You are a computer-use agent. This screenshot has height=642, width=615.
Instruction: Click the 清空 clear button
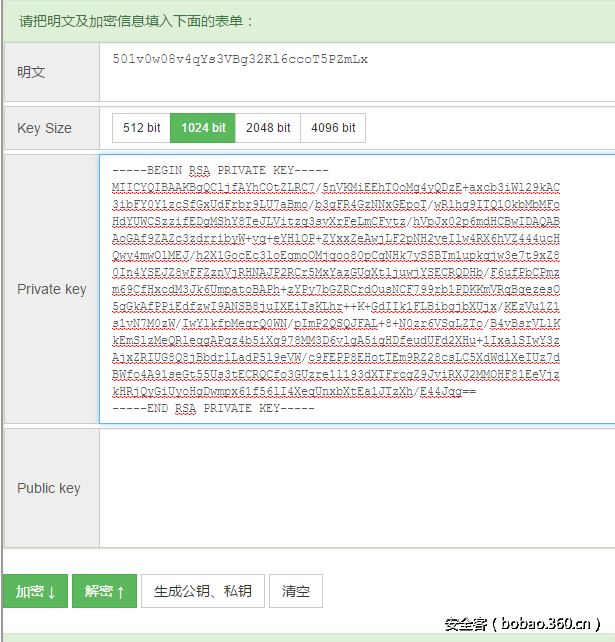[296, 591]
